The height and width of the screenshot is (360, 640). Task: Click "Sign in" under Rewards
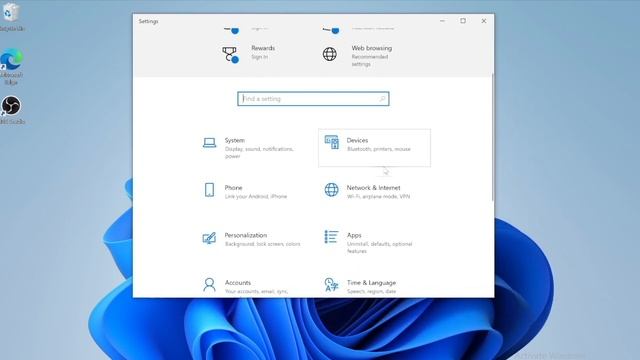point(260,57)
